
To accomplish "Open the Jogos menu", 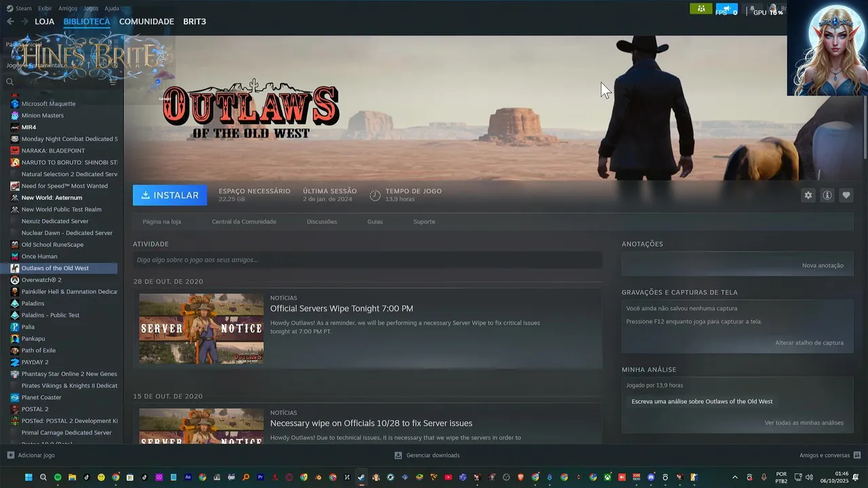I will coord(90,8).
